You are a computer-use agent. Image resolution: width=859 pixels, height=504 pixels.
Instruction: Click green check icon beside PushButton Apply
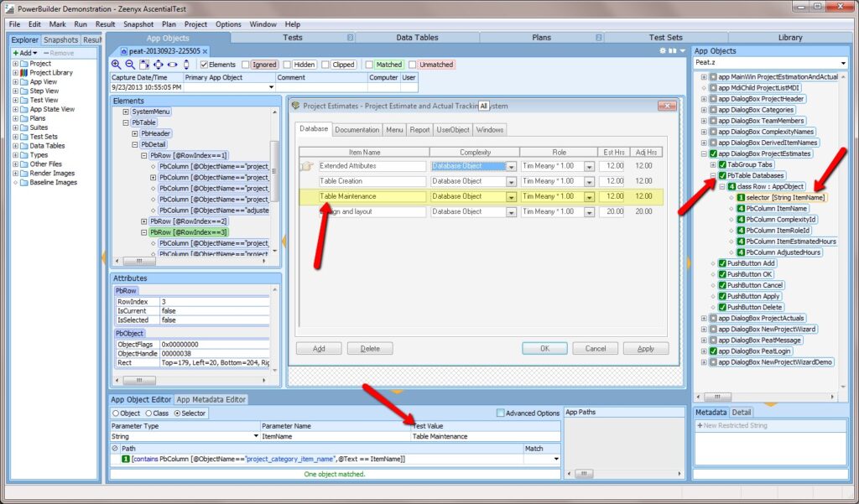tap(722, 296)
